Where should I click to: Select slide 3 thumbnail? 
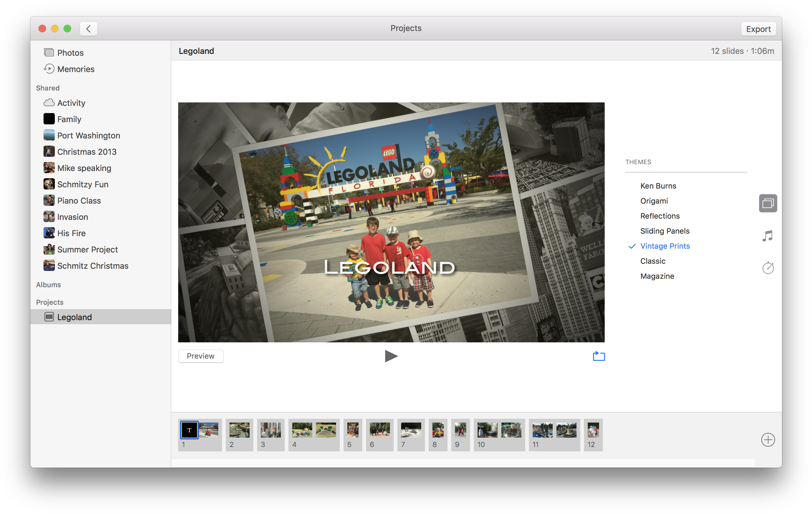[x=271, y=430]
